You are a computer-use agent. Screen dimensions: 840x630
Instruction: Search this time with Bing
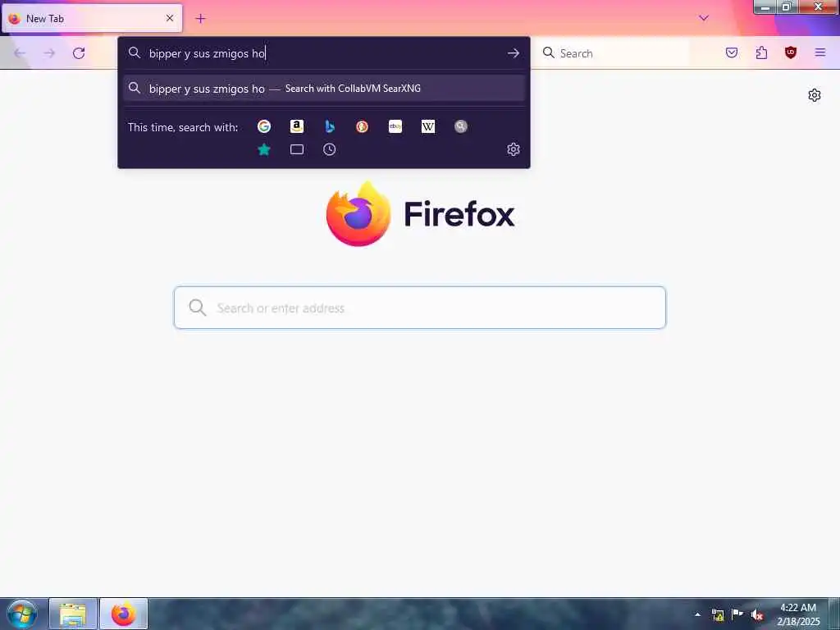point(330,126)
